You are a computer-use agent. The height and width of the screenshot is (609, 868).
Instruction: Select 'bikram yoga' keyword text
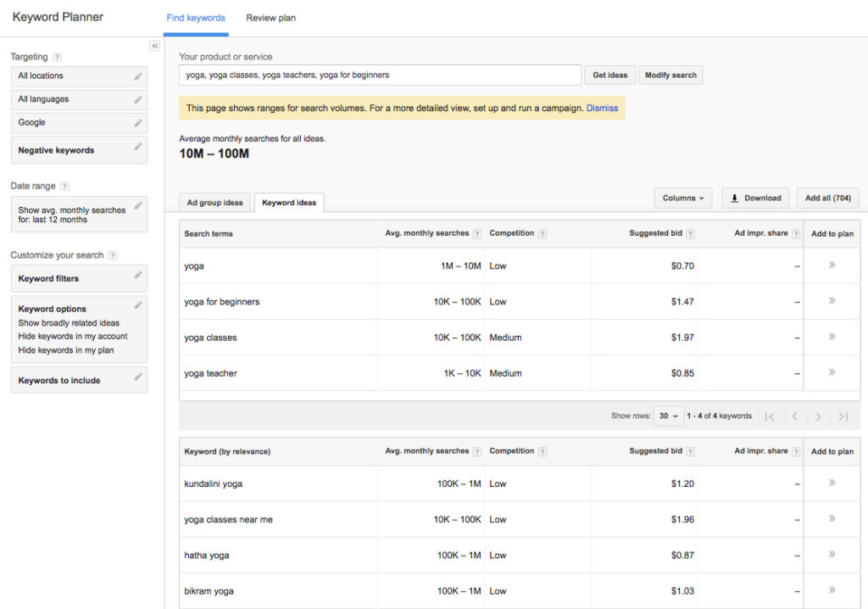pos(209,591)
